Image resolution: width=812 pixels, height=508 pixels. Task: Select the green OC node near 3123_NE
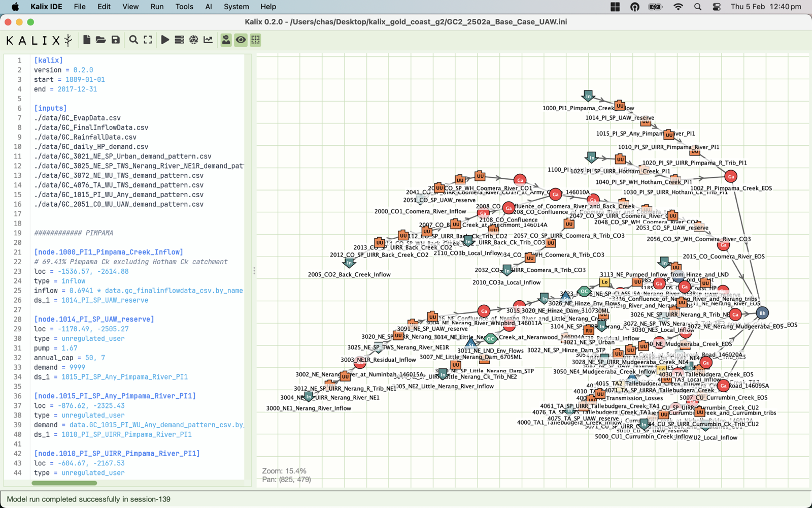click(x=584, y=291)
